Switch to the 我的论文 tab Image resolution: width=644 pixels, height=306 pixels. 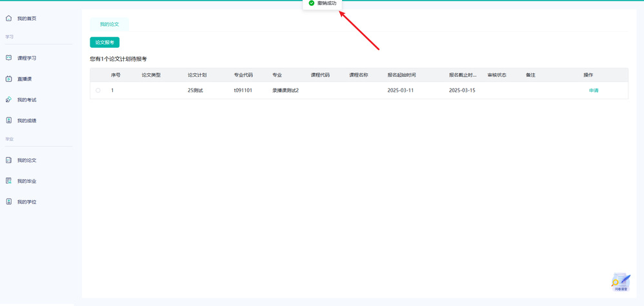point(109,24)
